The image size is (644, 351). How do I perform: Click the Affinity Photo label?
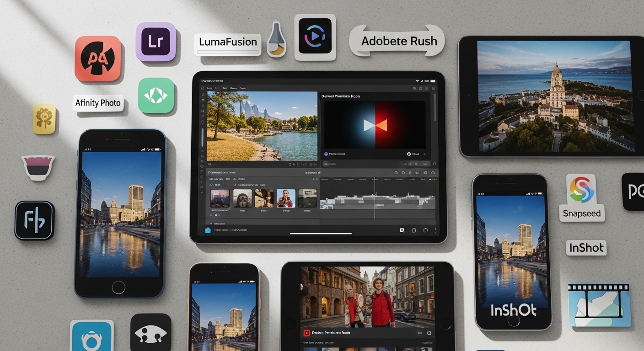(98, 103)
